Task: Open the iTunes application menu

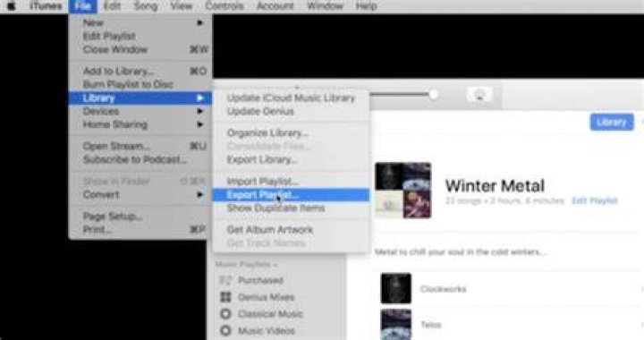Action: tap(46, 6)
